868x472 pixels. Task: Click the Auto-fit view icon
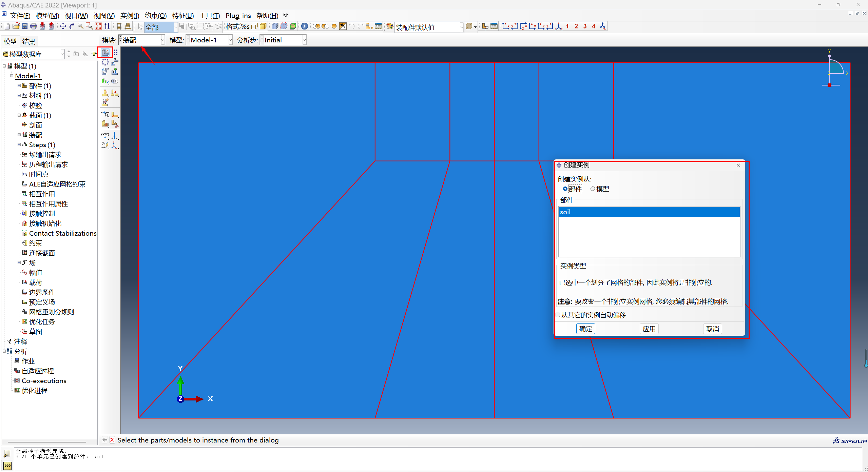[98, 26]
